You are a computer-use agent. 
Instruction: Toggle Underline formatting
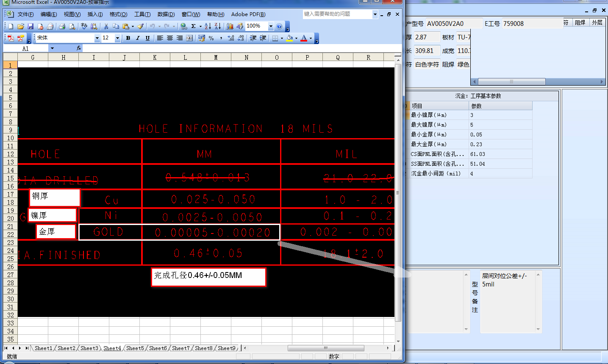click(x=147, y=38)
